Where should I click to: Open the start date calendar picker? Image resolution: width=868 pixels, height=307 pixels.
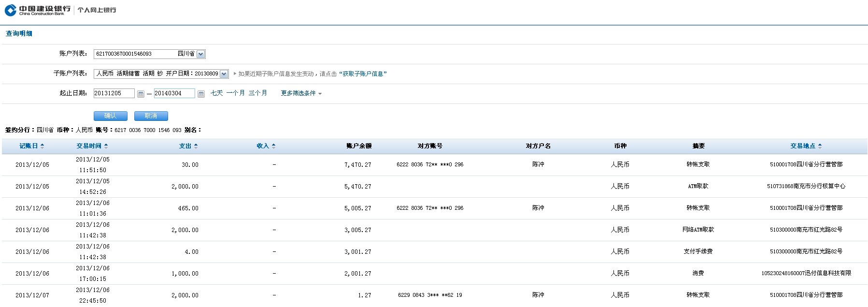(x=141, y=94)
